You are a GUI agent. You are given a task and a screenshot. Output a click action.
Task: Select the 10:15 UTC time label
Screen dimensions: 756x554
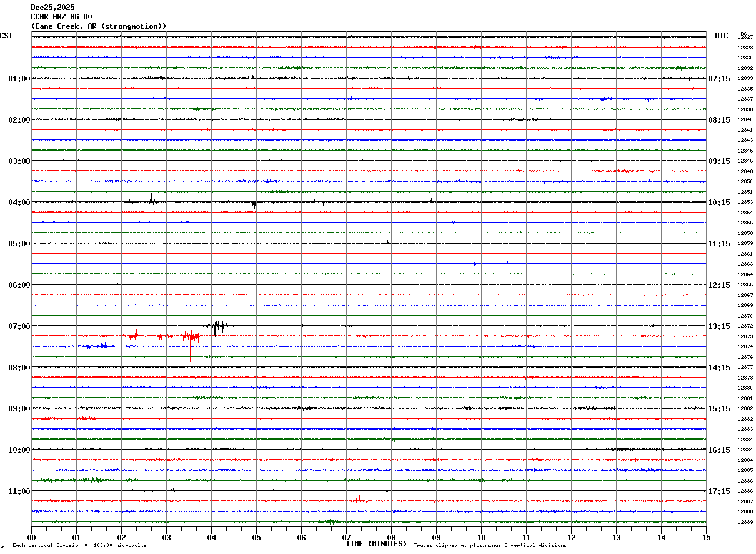point(719,203)
